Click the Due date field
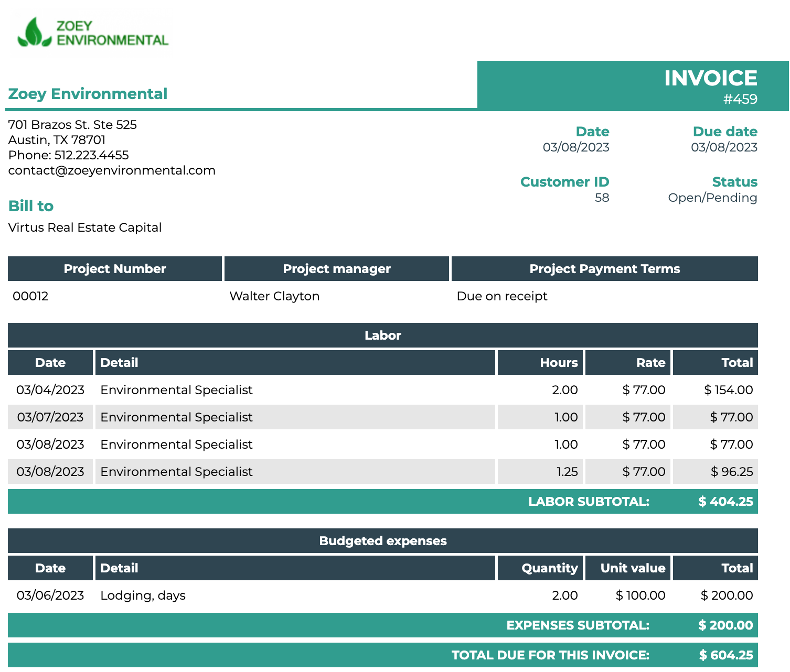This screenshot has width=790, height=672. pyautogui.click(x=726, y=132)
